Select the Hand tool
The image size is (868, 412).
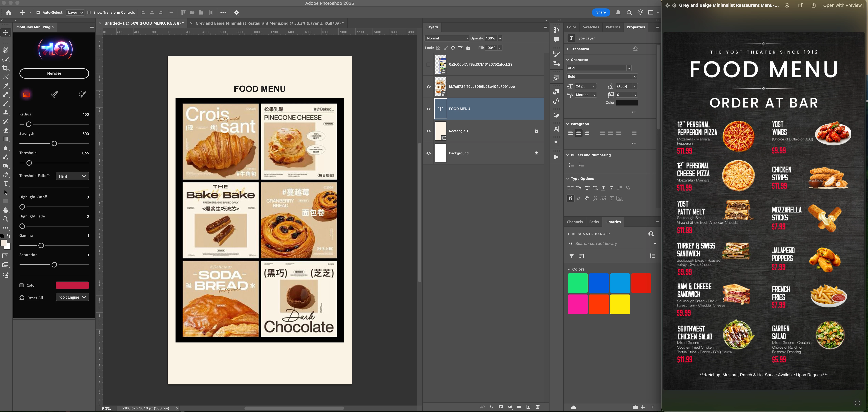pos(6,210)
